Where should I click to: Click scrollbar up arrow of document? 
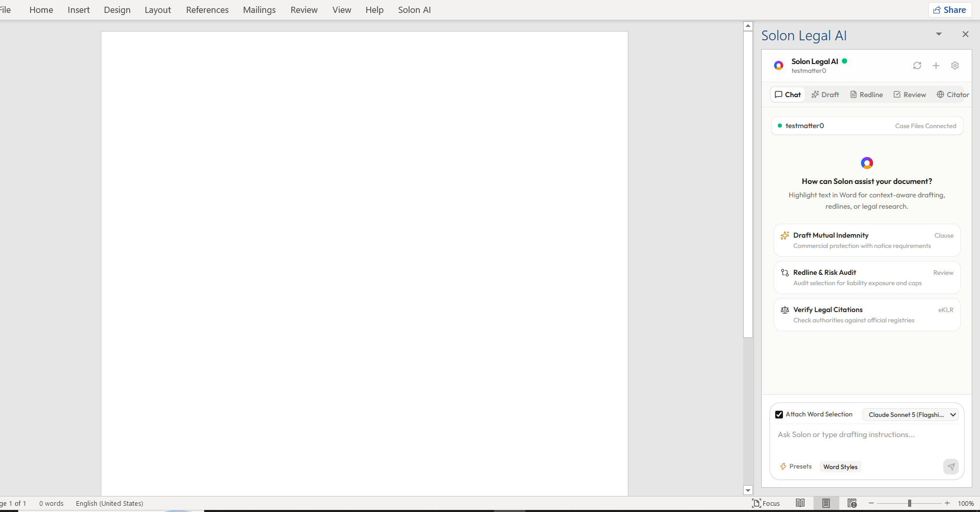click(748, 26)
